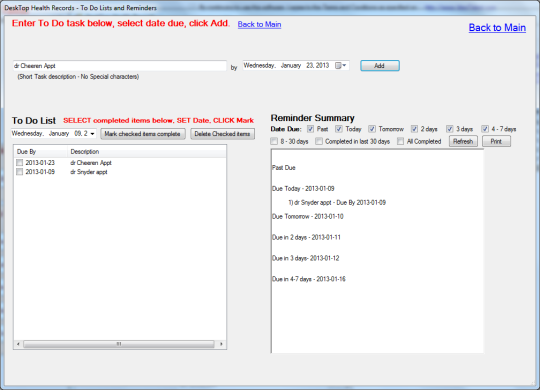Check the dr Snyder appt item checkbox
Viewport: 540px width, 390px height.
click(20, 172)
